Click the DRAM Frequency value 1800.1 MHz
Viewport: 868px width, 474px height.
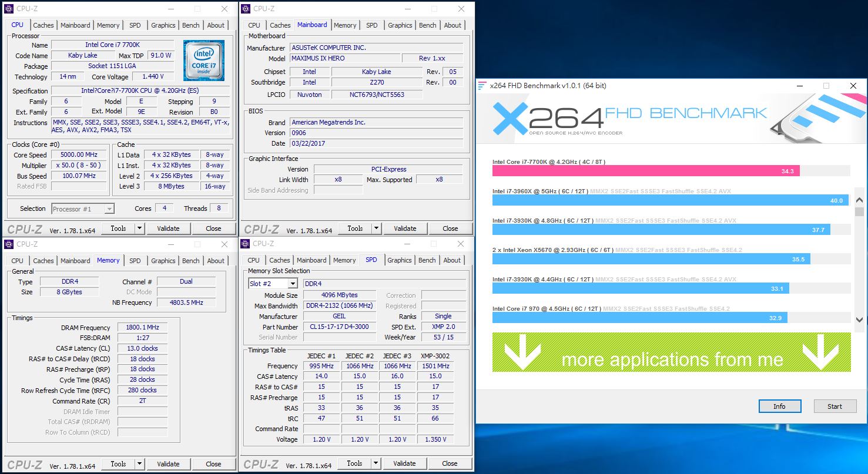(142, 328)
